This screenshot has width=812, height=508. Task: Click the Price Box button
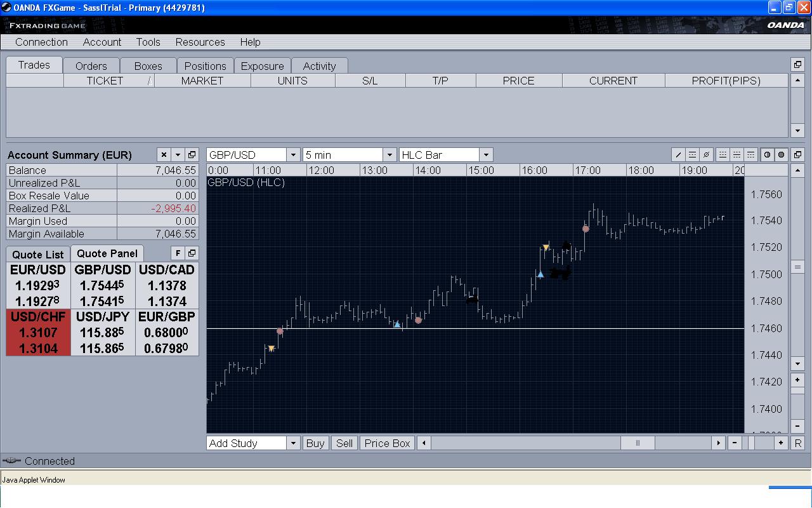pos(388,443)
